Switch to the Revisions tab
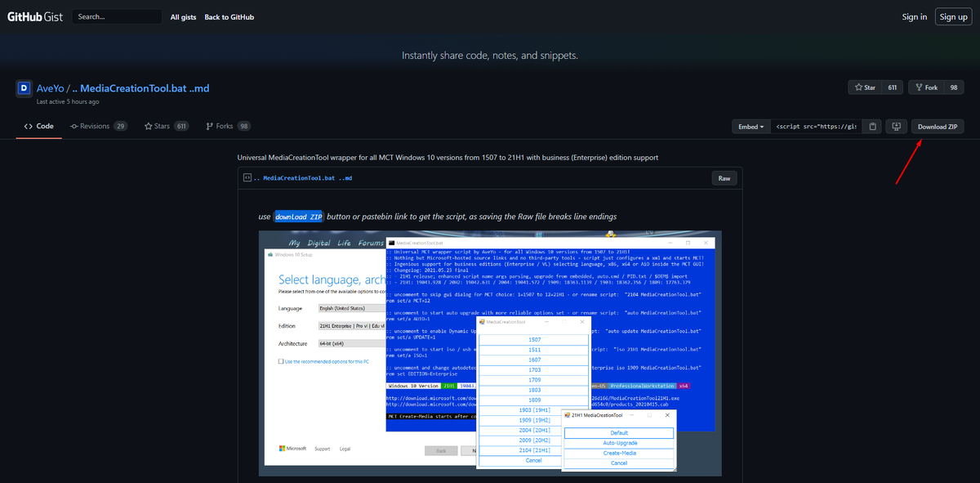This screenshot has width=980, height=483. pos(99,127)
